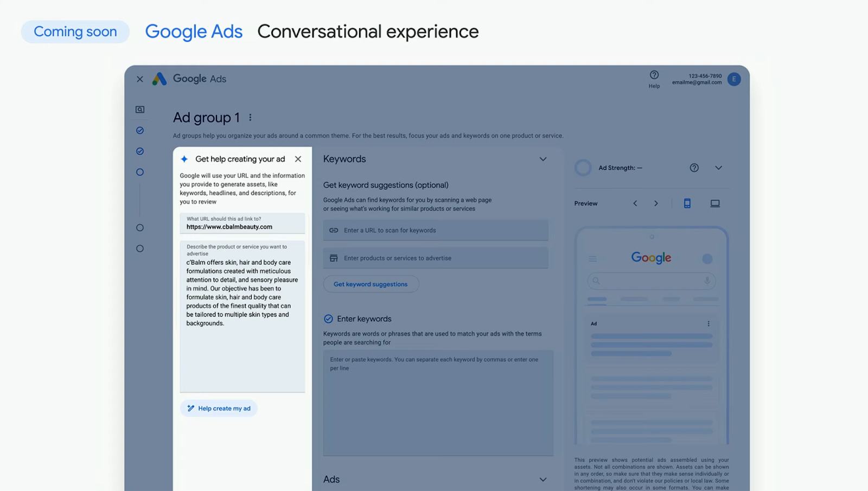Click the hamburger menu in the phone preview

(592, 259)
